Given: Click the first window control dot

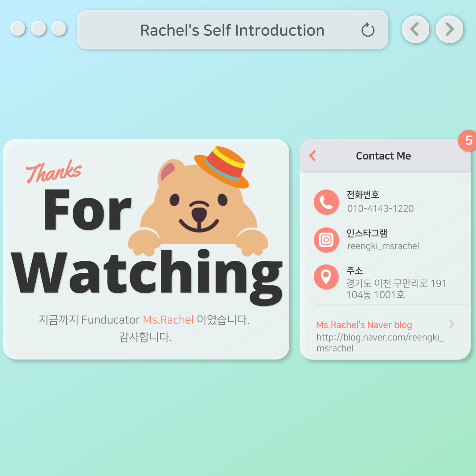Looking at the screenshot, I should [18, 28].
